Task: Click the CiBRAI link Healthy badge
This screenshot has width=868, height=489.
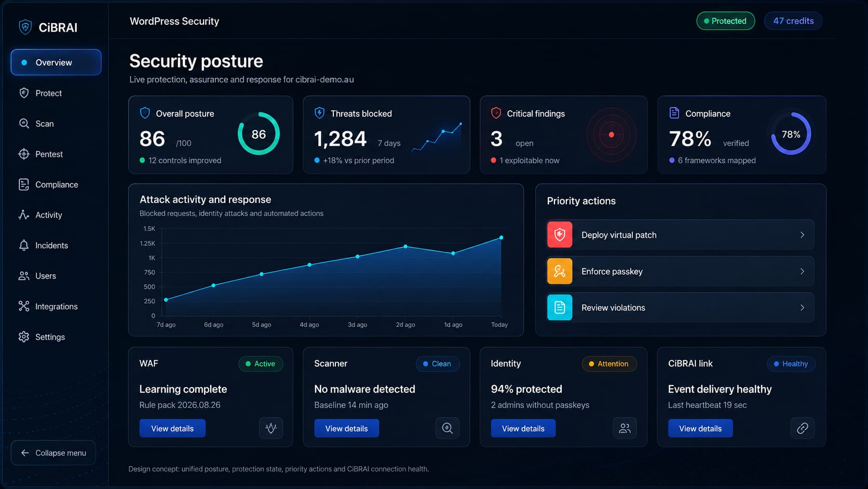Action: point(791,364)
